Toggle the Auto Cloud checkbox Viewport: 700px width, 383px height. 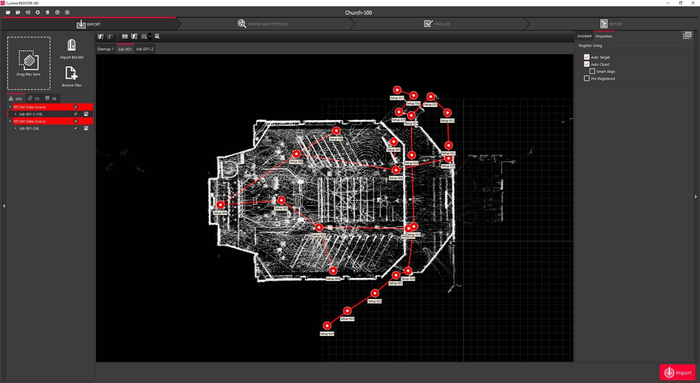coord(587,64)
